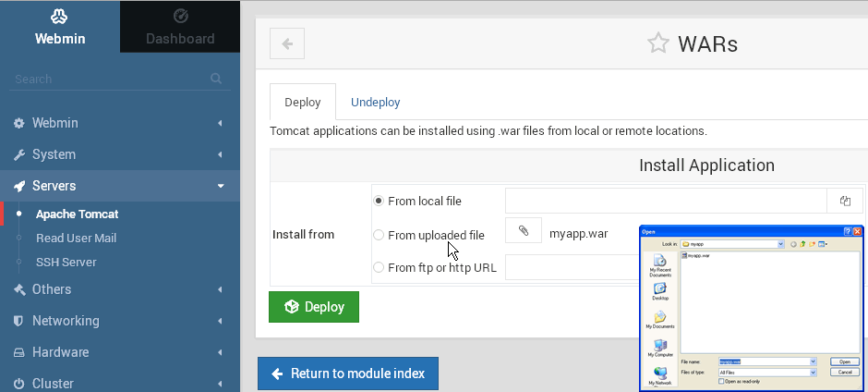Select the 'From local file' radio button
868x392 pixels.
(x=379, y=202)
